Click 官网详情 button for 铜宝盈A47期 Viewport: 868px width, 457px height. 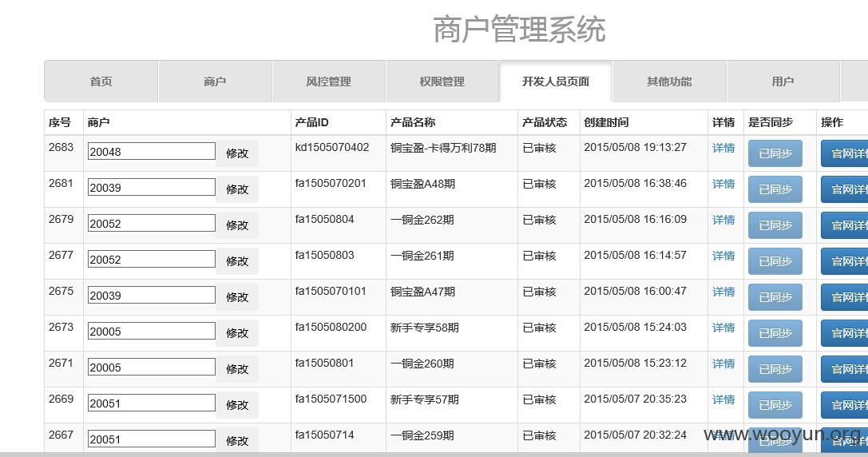tap(845, 297)
